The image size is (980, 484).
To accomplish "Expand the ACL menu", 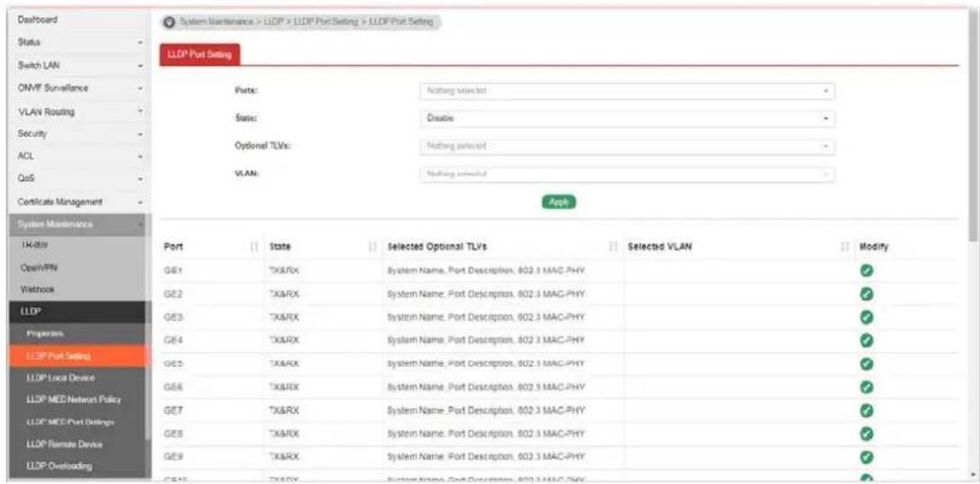I will click(x=78, y=157).
